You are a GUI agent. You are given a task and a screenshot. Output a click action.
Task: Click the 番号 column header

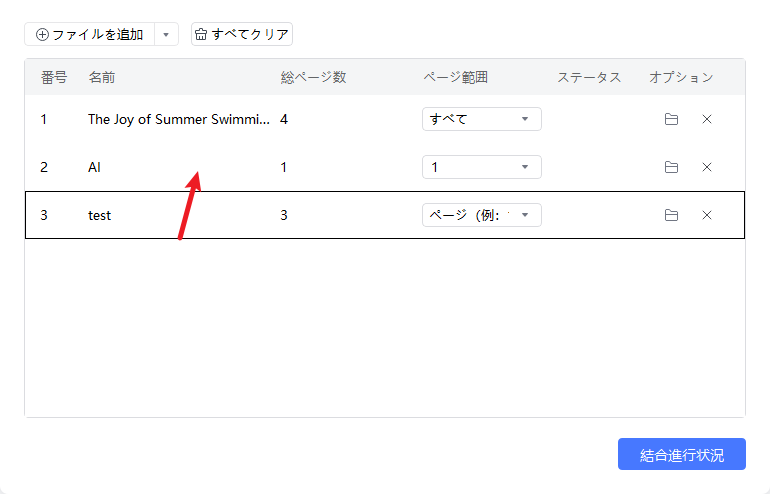[54, 77]
